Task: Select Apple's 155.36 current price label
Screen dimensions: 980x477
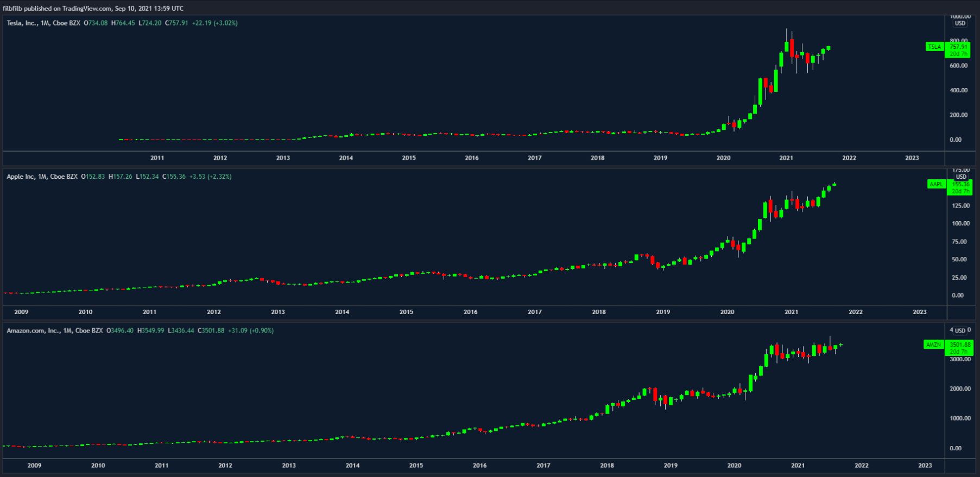Action: (x=960, y=184)
